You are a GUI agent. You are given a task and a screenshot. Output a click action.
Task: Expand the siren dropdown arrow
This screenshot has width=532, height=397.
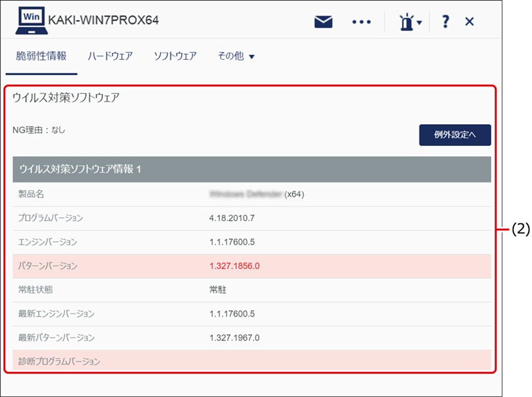point(419,23)
